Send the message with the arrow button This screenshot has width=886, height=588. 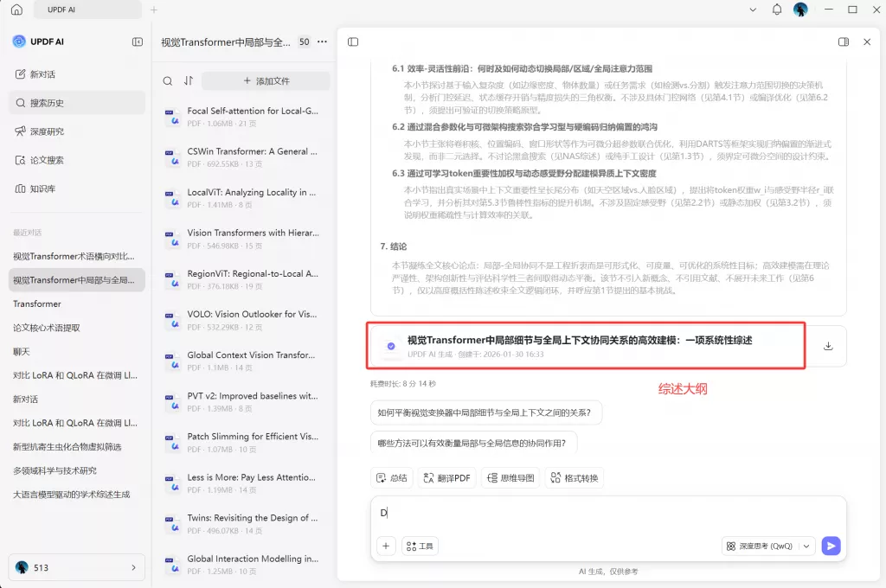(x=831, y=546)
